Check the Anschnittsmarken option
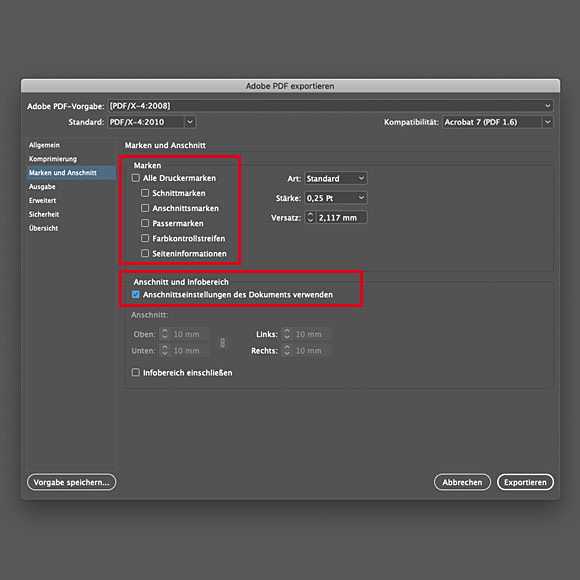This screenshot has width=580, height=580. click(145, 208)
